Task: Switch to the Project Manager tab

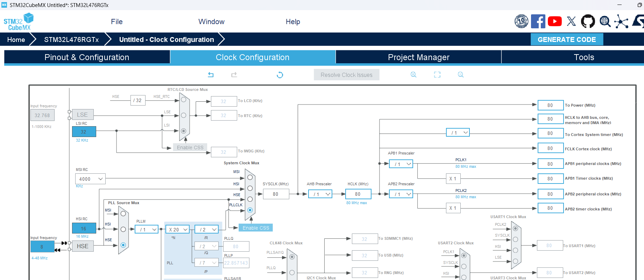Action: click(x=419, y=57)
